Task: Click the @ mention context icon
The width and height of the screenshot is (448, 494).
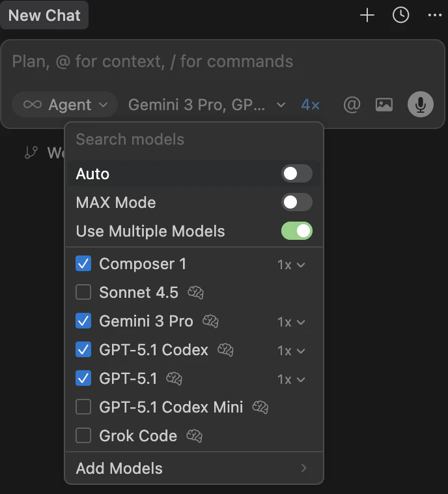Action: click(352, 104)
